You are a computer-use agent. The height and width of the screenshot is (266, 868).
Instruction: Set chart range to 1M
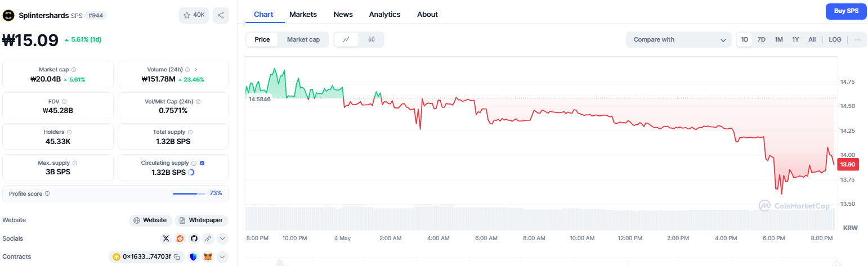(778, 39)
